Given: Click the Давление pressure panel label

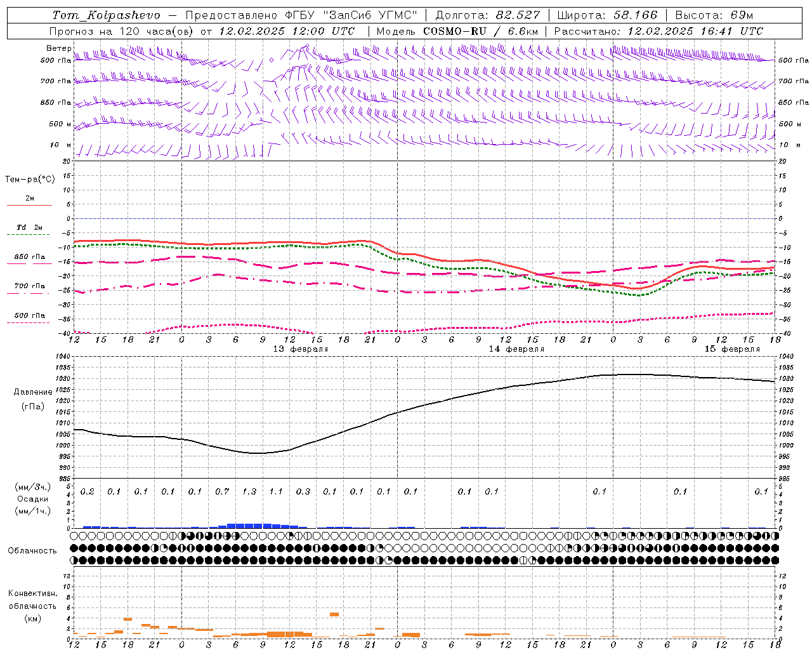Looking at the screenshot, I should point(33,392).
